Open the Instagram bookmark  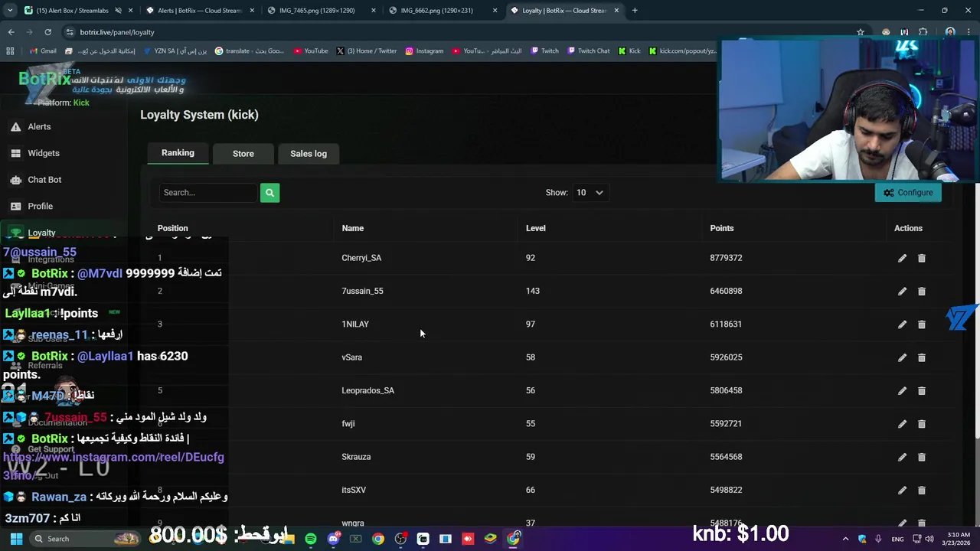424,51
